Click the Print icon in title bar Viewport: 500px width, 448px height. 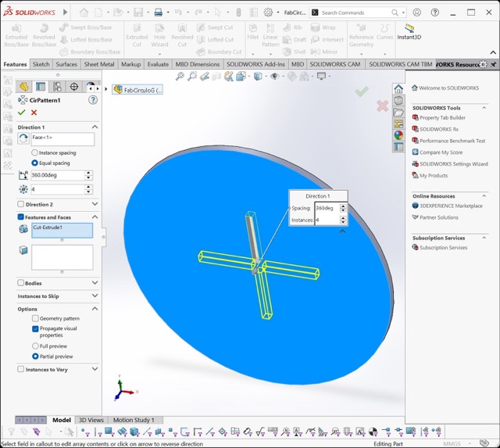tap(159, 13)
